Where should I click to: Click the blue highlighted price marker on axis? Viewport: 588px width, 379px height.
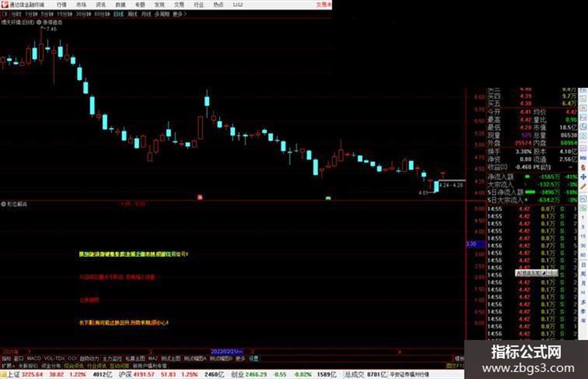coord(475,244)
